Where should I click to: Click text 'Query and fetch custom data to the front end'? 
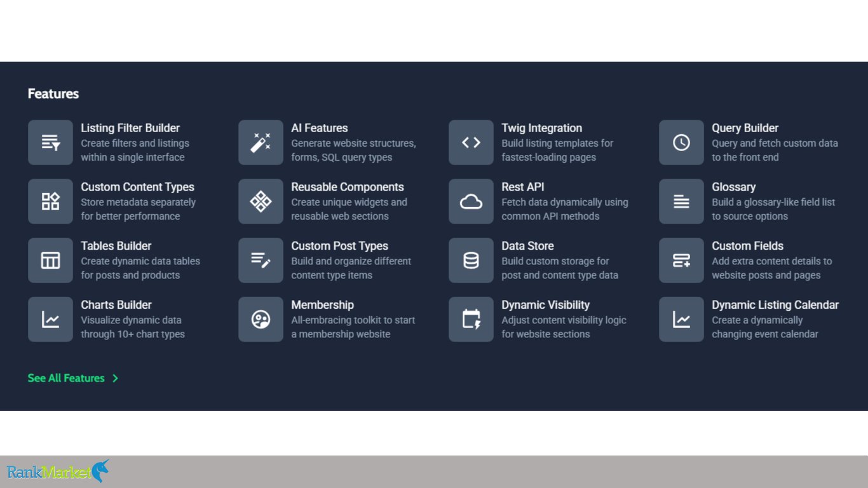(775, 151)
